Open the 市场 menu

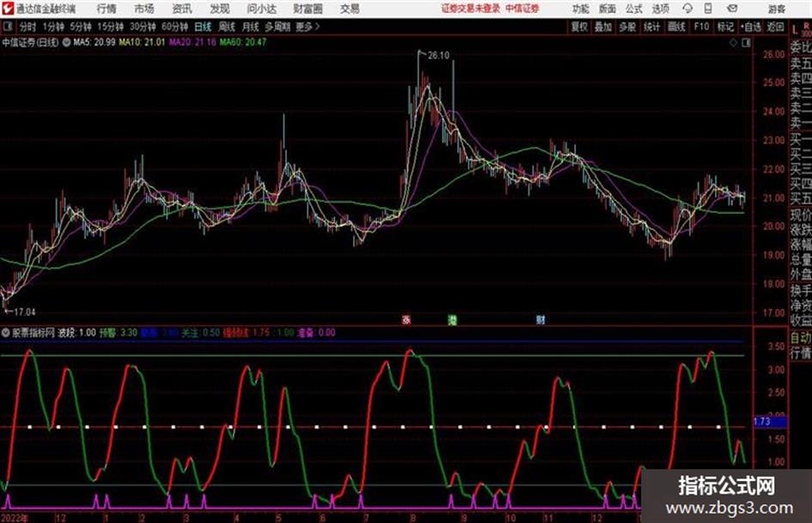point(144,9)
